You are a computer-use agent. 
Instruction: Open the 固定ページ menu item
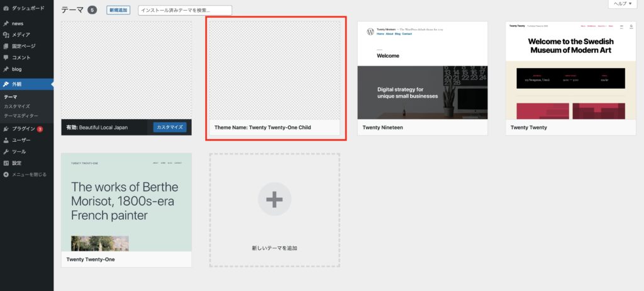pyautogui.click(x=26, y=46)
